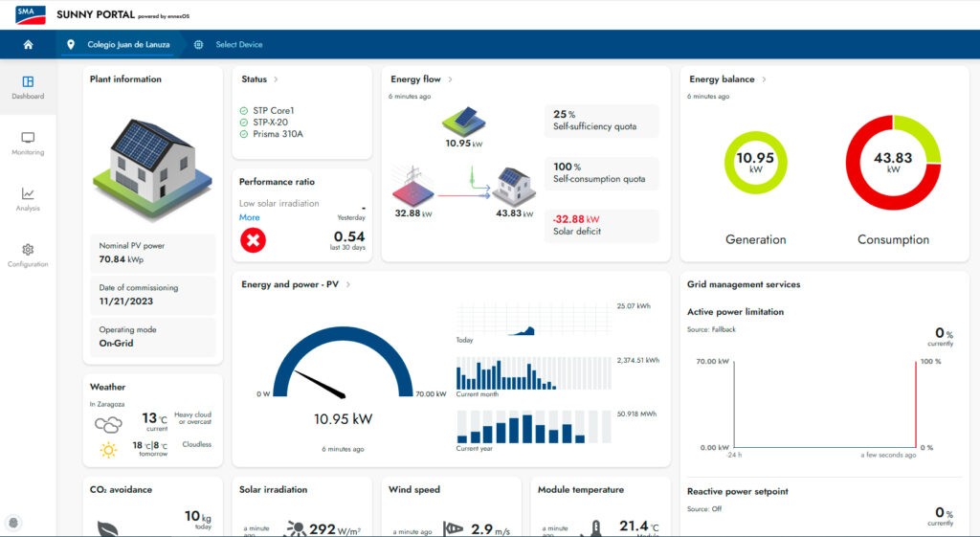Screen dimensions: 980x537
Task: Click the wind sock icon
Action: [x=453, y=529]
